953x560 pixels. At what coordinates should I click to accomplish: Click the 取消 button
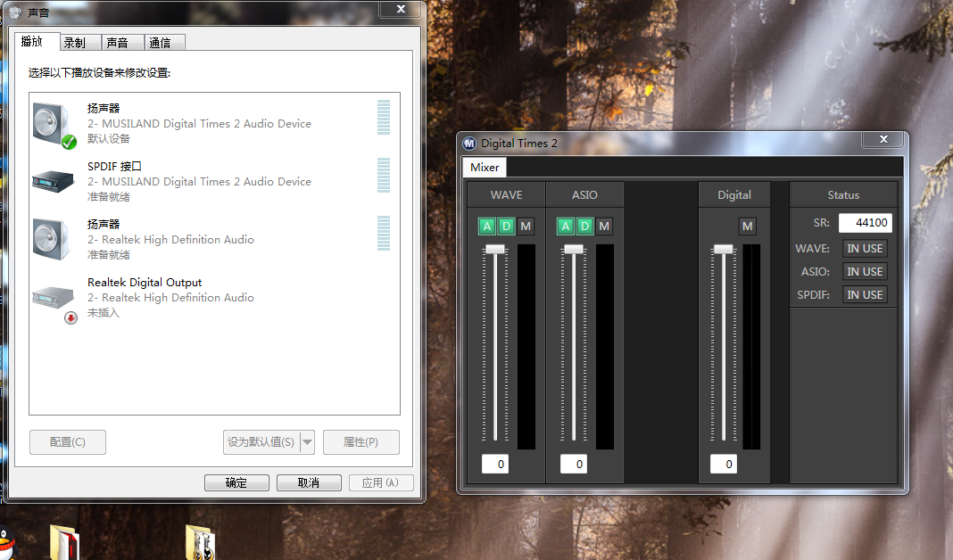[x=309, y=482]
